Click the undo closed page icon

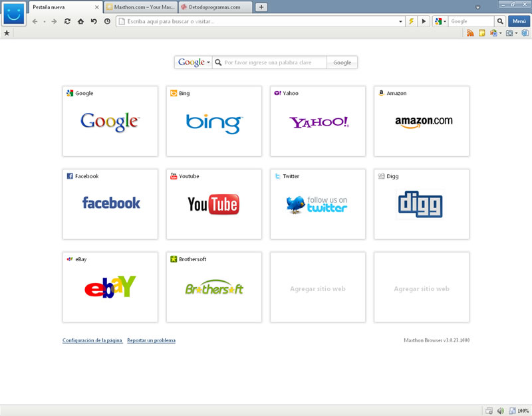click(x=94, y=21)
